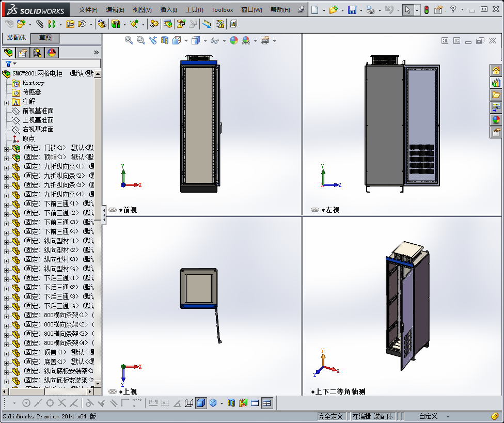Click tree vertical scrollbar down arrow
This screenshot has height=423, width=504.
[x=98, y=383]
